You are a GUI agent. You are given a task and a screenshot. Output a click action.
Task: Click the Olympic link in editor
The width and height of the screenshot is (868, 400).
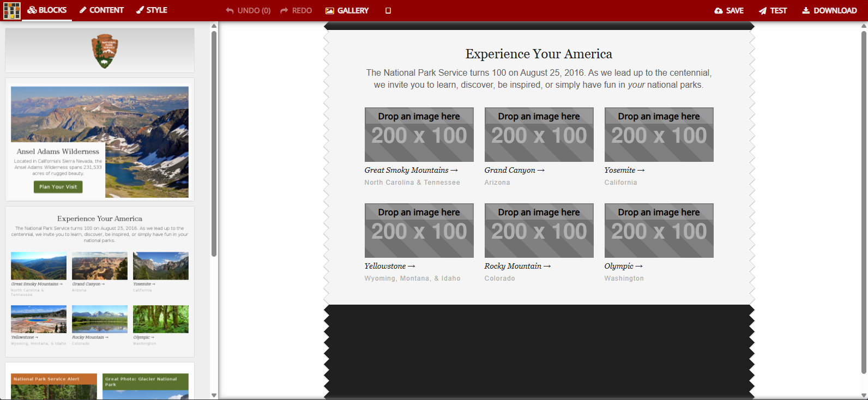tap(623, 266)
